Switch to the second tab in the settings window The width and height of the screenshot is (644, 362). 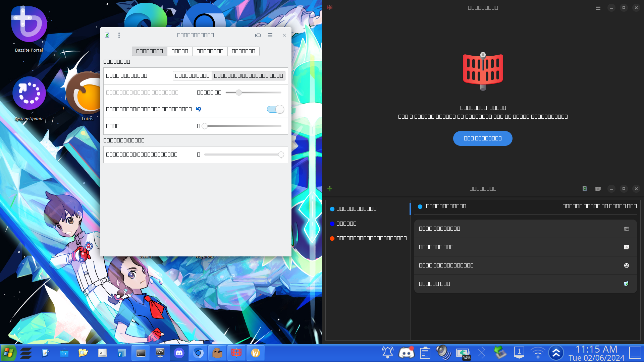pos(180,51)
